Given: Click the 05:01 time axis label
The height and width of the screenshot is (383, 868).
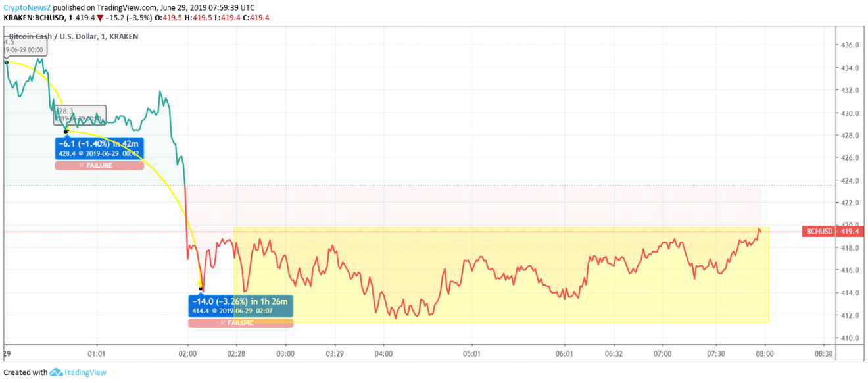Looking at the screenshot, I should (x=472, y=353).
